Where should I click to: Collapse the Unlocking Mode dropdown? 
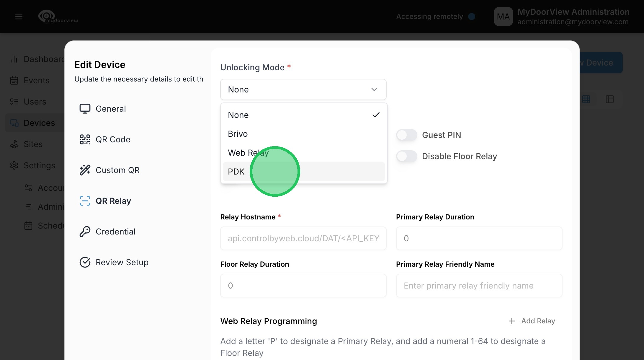tap(374, 89)
